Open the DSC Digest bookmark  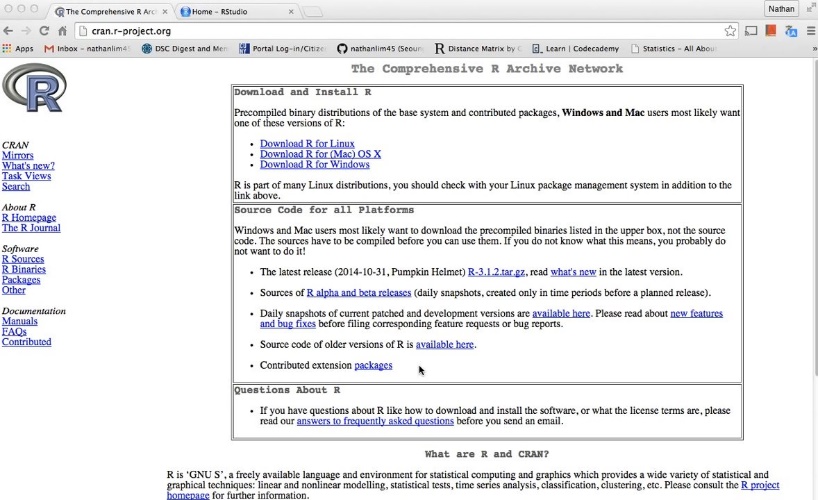coord(184,49)
